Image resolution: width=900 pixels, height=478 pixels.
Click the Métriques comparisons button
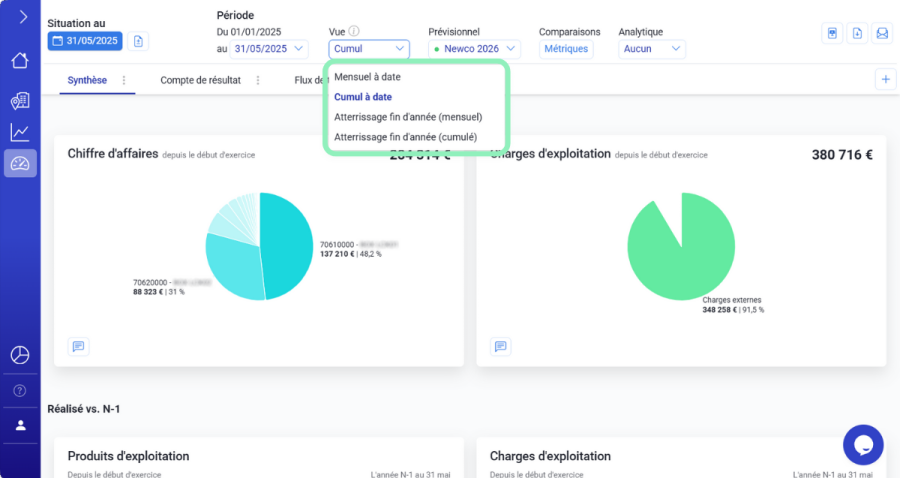click(566, 49)
